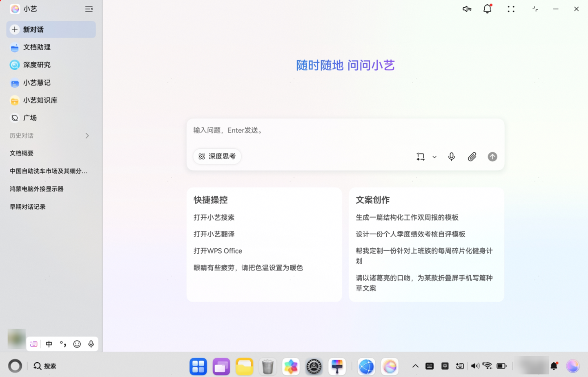Click the screenshot capture icon in input bar
Screen dimensions: 588x377
click(x=420, y=156)
